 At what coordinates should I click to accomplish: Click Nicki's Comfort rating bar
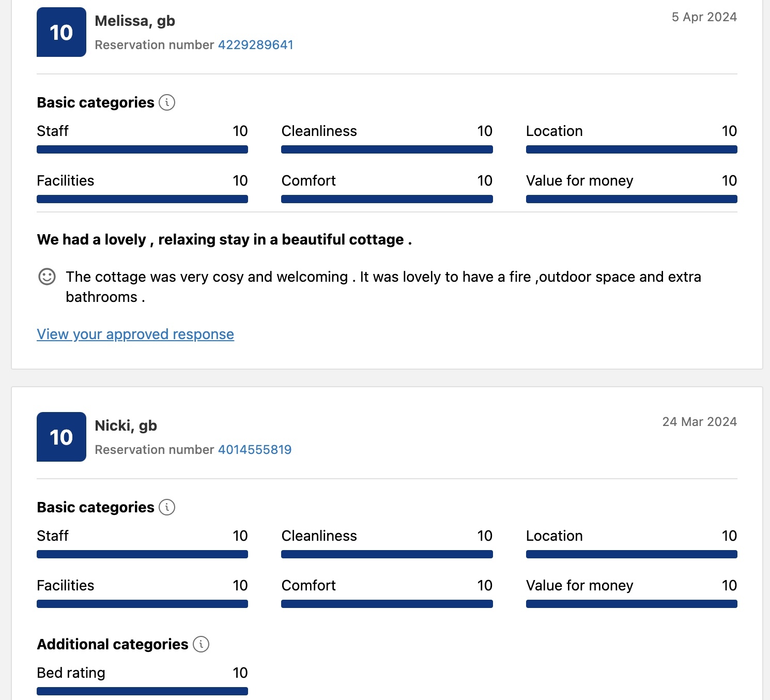pyautogui.click(x=387, y=604)
